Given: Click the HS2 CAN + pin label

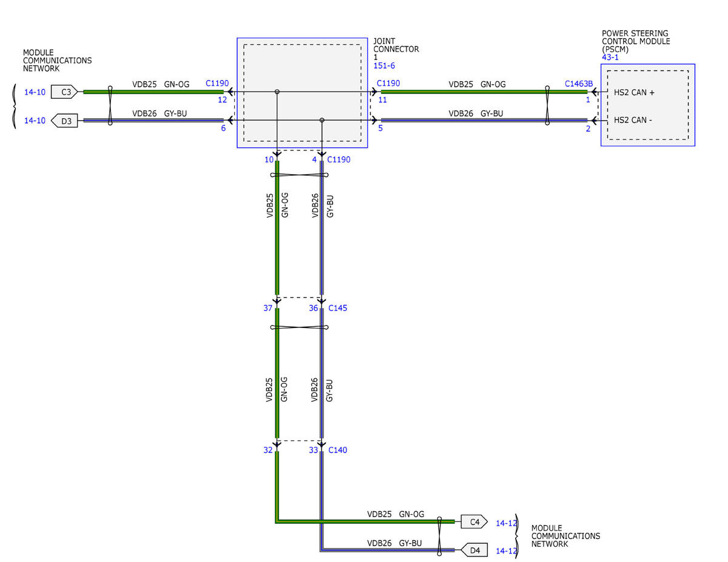Looking at the screenshot, I should 634,93.
